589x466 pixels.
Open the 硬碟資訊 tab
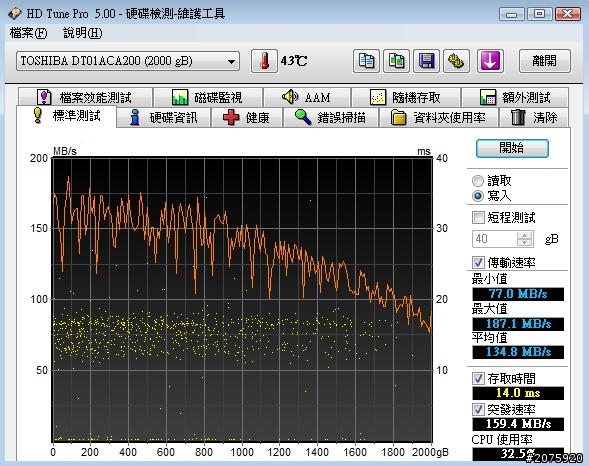tap(164, 118)
